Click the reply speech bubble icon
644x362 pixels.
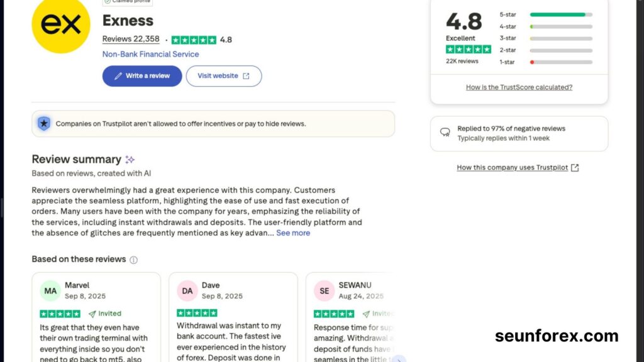click(x=445, y=133)
